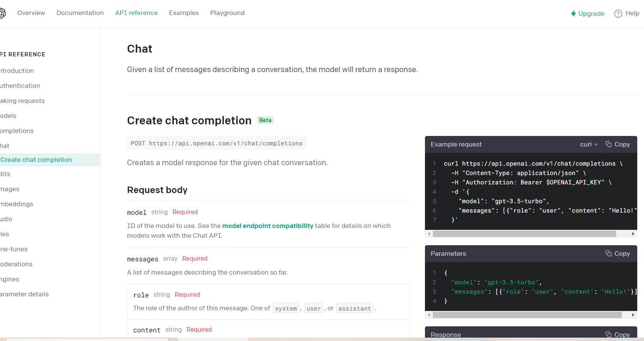This screenshot has height=341, width=644.
Task: Open the Help menu label
Action: tap(632, 14)
